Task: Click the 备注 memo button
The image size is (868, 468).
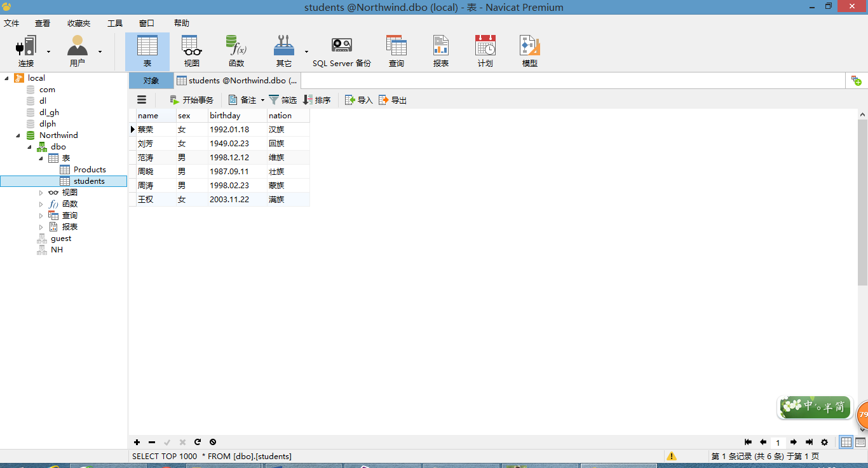Action: [x=243, y=100]
